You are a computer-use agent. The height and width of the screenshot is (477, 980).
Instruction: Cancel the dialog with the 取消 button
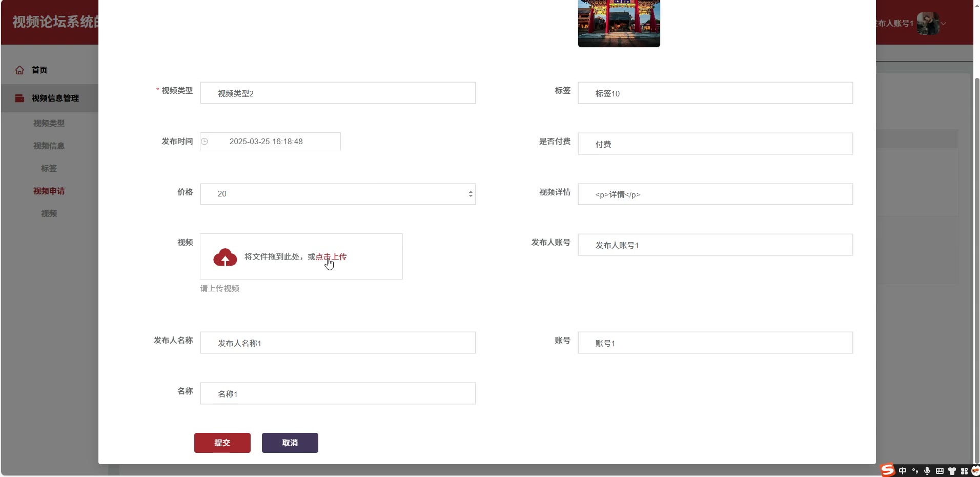point(290,443)
